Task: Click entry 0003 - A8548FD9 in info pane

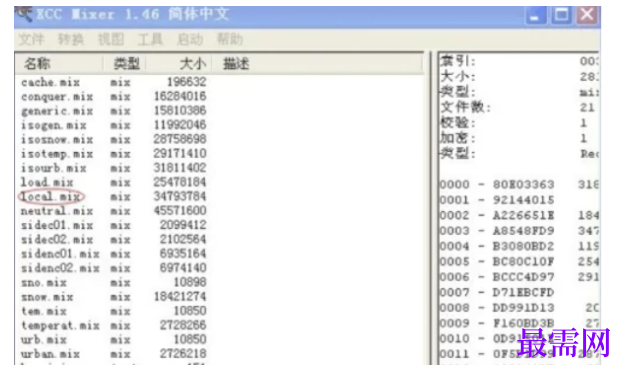Action: pyautogui.click(x=497, y=231)
